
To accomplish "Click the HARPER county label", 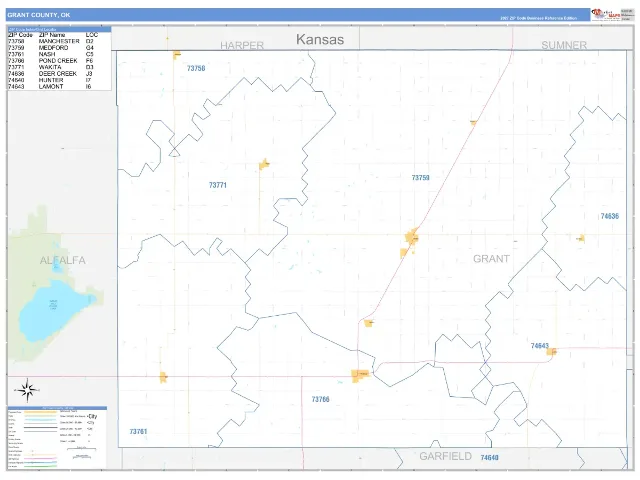I will pyautogui.click(x=242, y=45).
